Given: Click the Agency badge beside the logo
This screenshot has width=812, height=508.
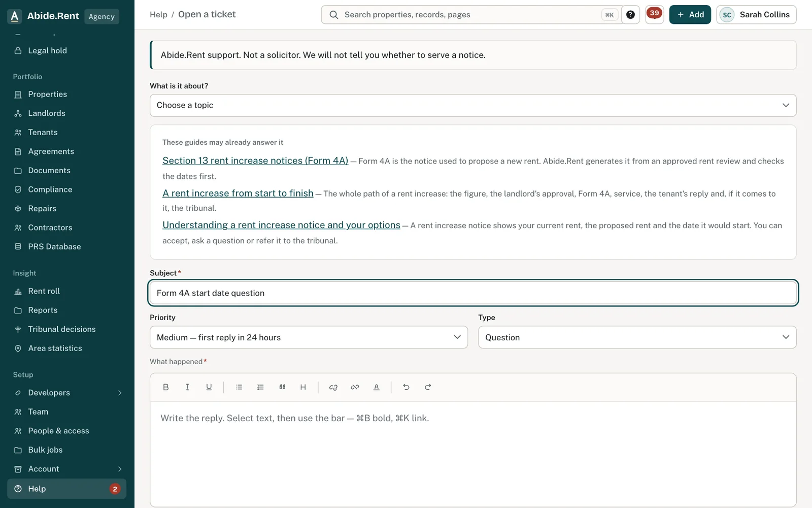Looking at the screenshot, I should (x=101, y=16).
